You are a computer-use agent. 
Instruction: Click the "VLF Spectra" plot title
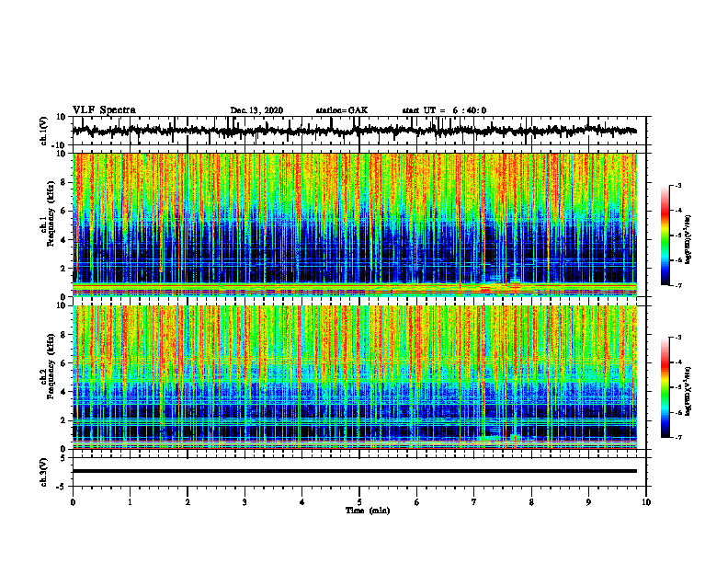point(104,110)
